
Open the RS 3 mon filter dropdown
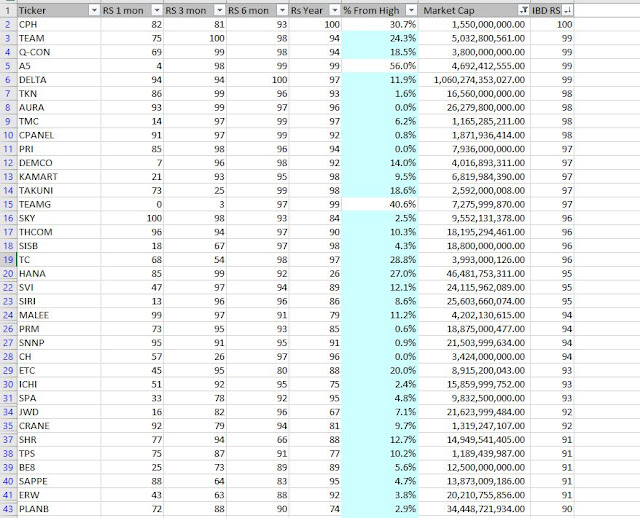(220, 11)
